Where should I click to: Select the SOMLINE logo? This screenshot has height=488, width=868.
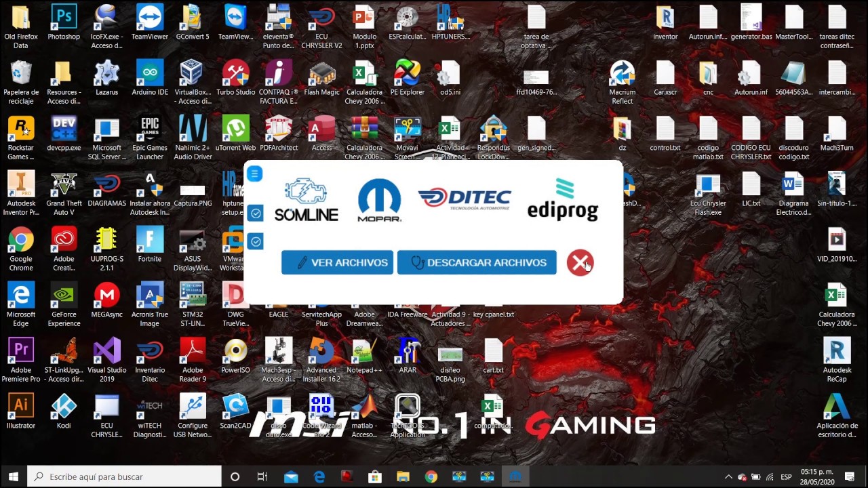(306, 201)
